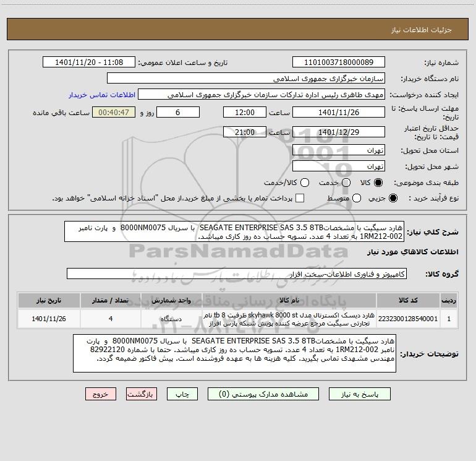
Task: Open مشاهده مدارک پیوستی (0) button
Action: [x=263, y=394]
